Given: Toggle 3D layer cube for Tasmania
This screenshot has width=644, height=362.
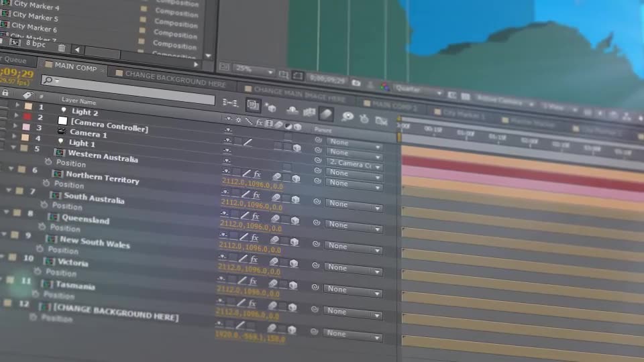Looking at the screenshot, I should point(292,307).
